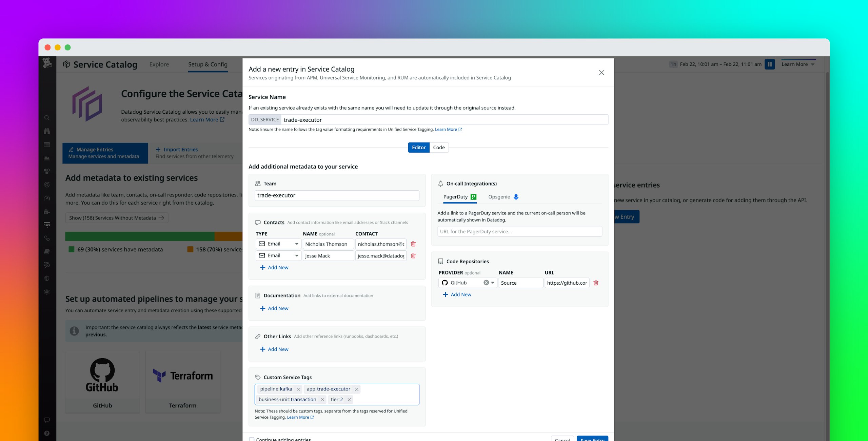Viewport: 868px width, 441px height.
Task: Click Add New under the Documentation section
Action: pyautogui.click(x=274, y=308)
